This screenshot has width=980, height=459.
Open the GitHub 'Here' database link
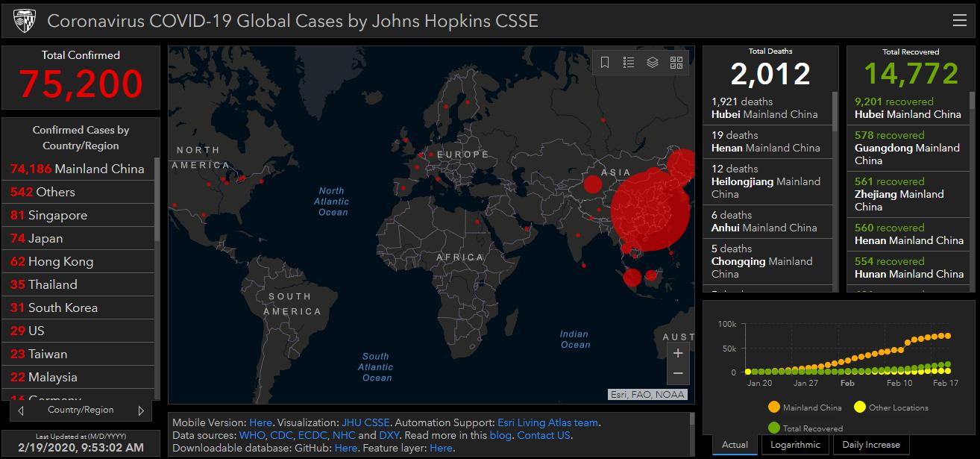pyautogui.click(x=346, y=448)
